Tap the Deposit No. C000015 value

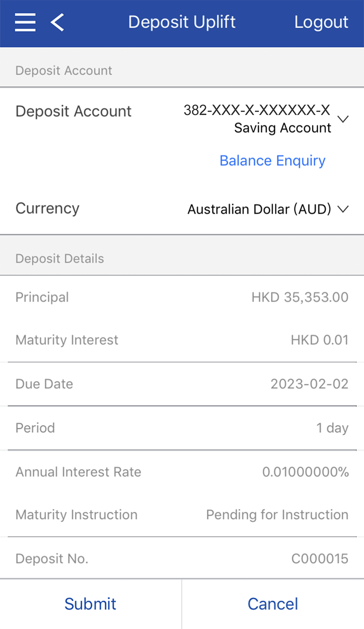320,558
